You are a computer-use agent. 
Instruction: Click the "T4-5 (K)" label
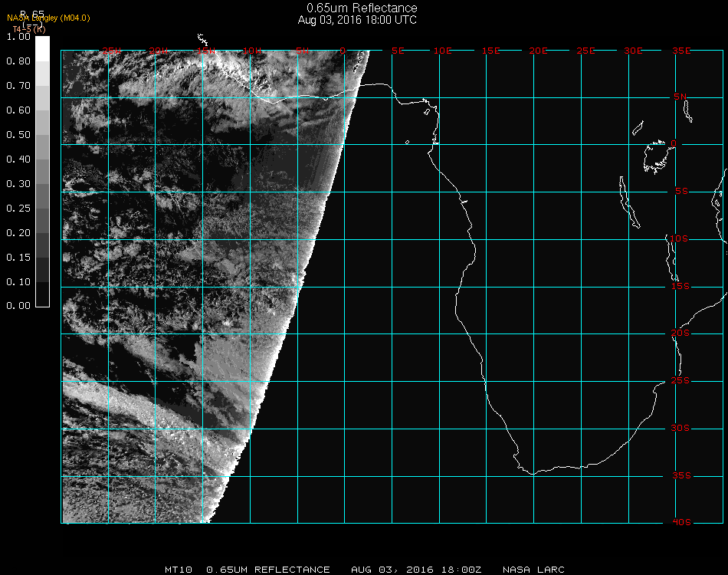click(x=29, y=29)
